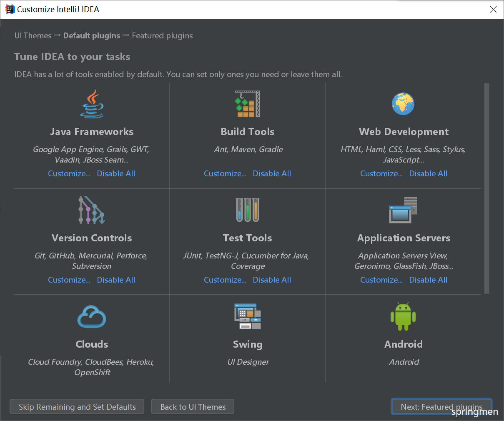Screen dimensions: 504x421
Task: Click 'UI Designer' description text
Action: point(248,362)
